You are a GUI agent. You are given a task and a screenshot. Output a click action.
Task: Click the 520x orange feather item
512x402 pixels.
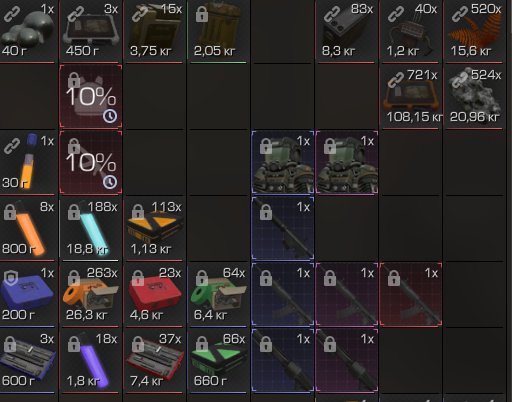475,31
